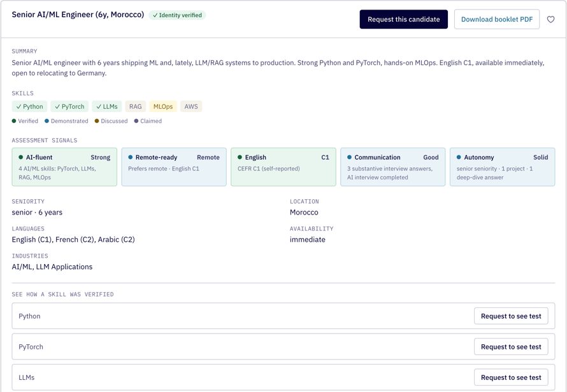
Task: Click the 'Prefers remote · English C1' text
Action: (164, 169)
